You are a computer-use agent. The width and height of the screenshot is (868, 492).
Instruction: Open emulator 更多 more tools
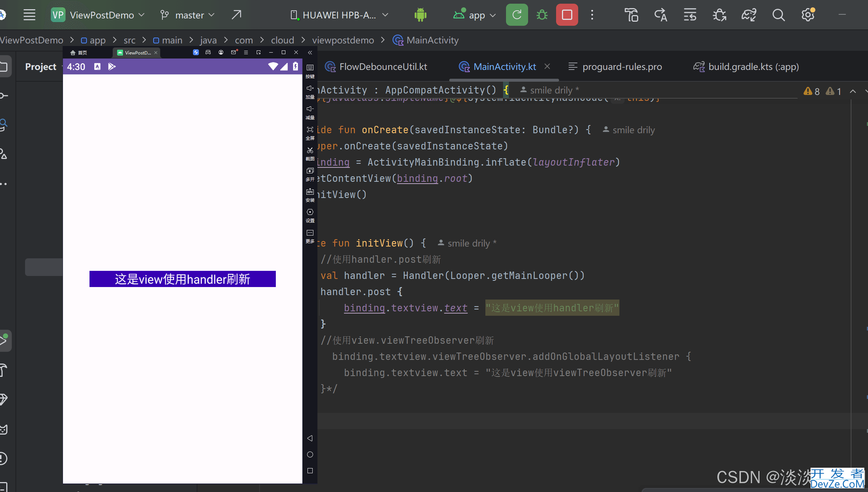tap(310, 236)
